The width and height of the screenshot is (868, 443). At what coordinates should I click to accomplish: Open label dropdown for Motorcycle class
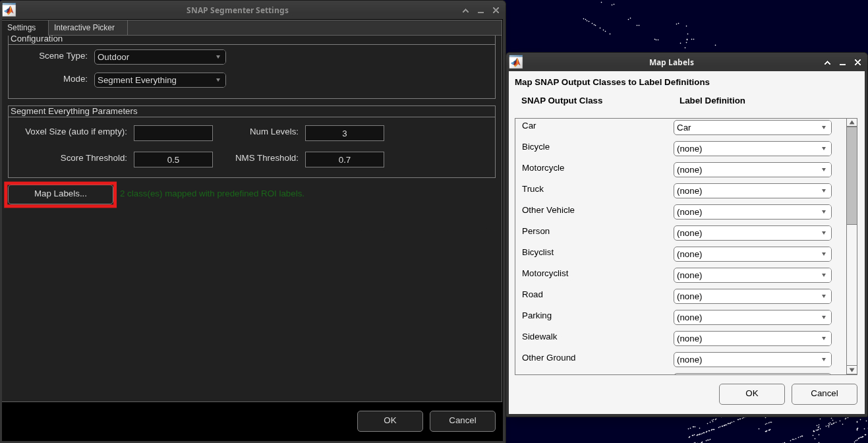point(753,170)
